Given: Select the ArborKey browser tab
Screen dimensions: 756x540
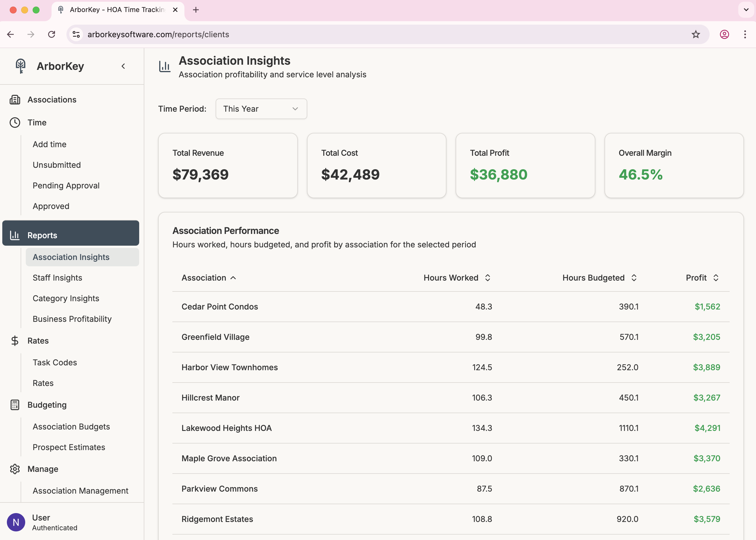Looking at the screenshot, I should click(x=113, y=10).
